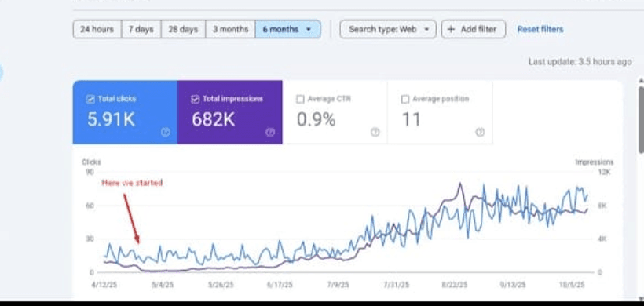
Task: Enable the Average position checkbox
Action: click(405, 99)
